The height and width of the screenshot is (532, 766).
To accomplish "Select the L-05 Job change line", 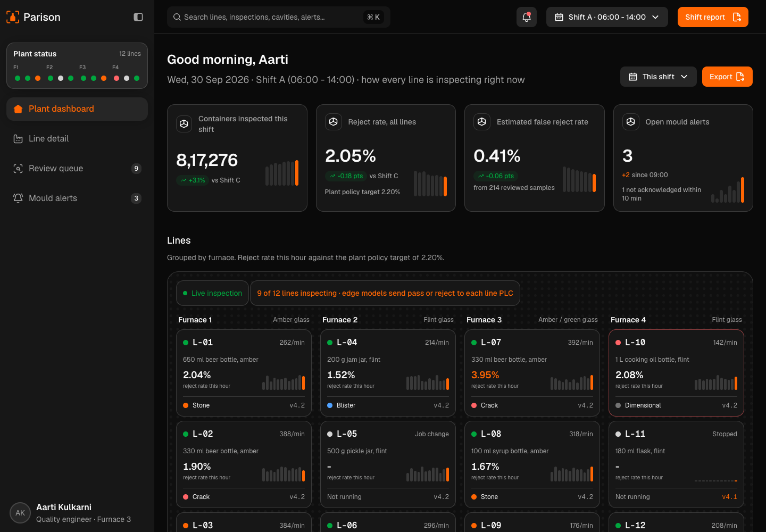I will [388, 464].
